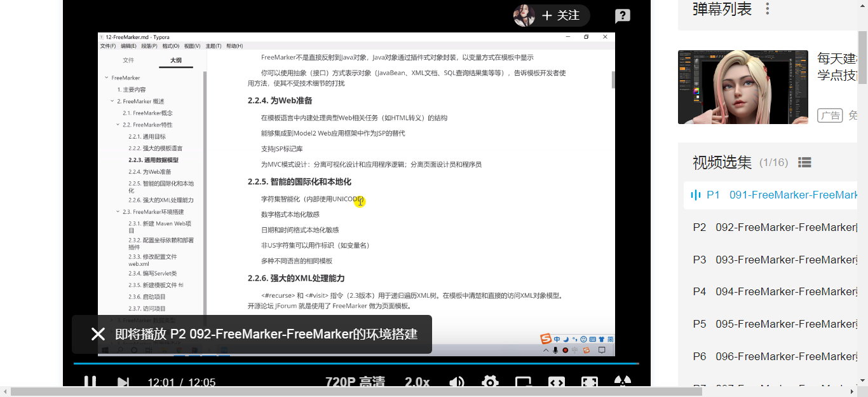Go to outline item 2.3.4. 编写Servlet类

pos(153,274)
